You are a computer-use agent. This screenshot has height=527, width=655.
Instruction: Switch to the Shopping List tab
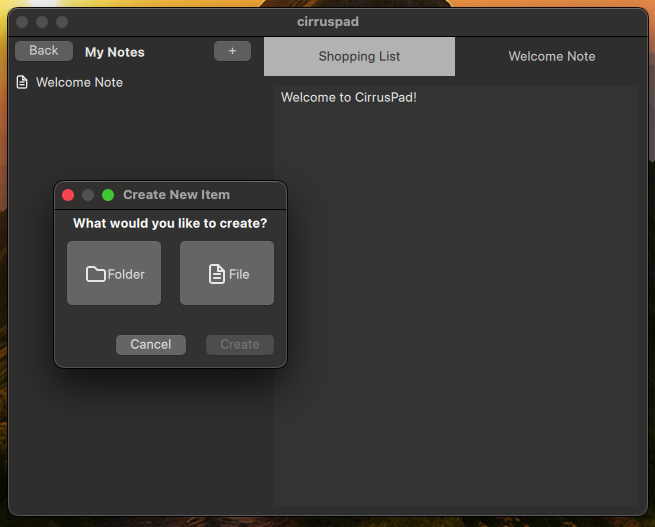(x=359, y=56)
